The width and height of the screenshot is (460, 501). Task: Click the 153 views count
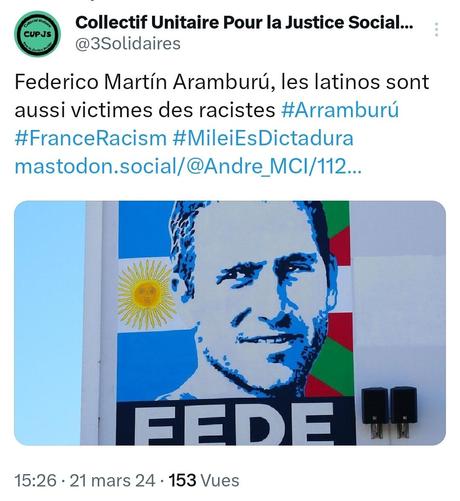pos(182,480)
